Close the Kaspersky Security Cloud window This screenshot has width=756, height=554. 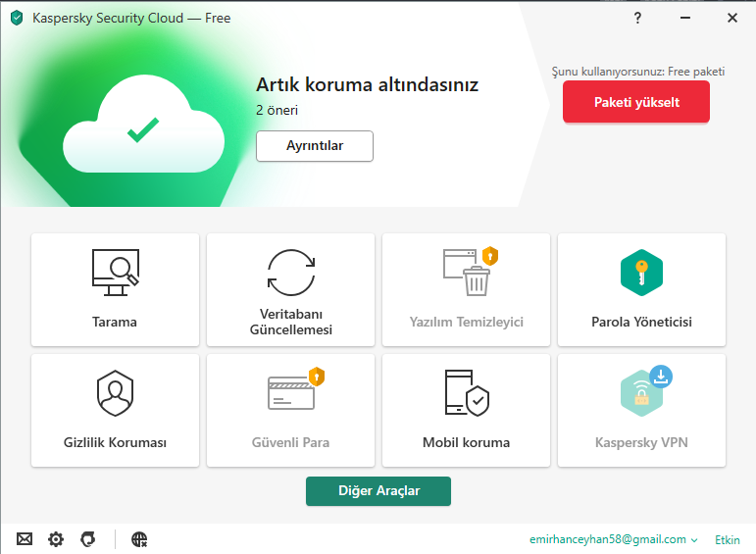pos(731,18)
